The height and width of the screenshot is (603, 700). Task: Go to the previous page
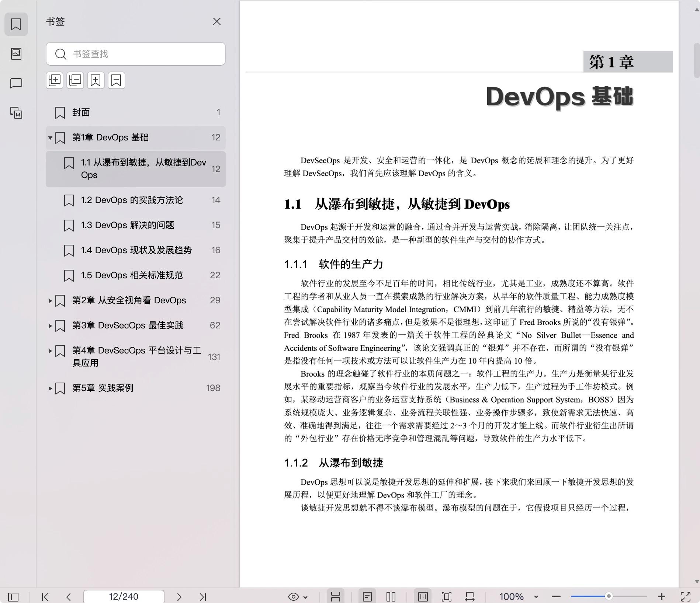tap(69, 597)
